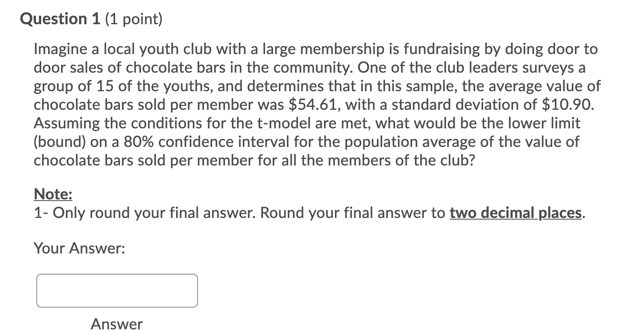The height and width of the screenshot is (331, 644).
Task: Click the Your Answer input field
Action: (117, 291)
